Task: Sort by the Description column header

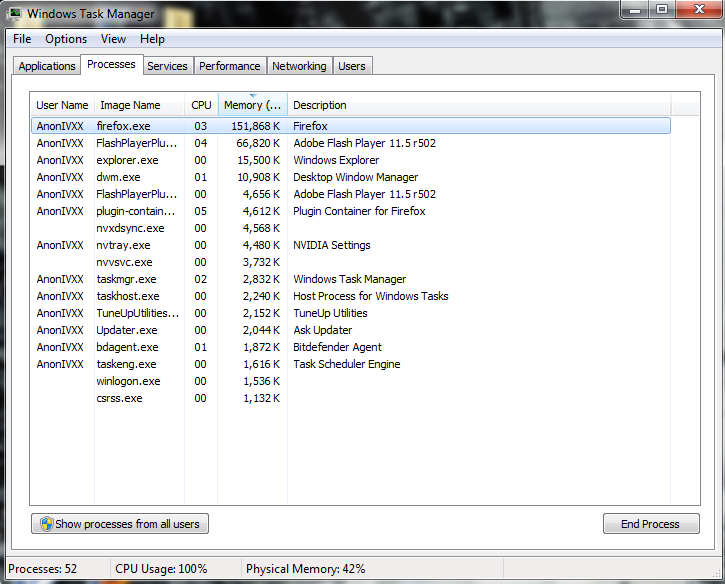Action: tap(479, 105)
